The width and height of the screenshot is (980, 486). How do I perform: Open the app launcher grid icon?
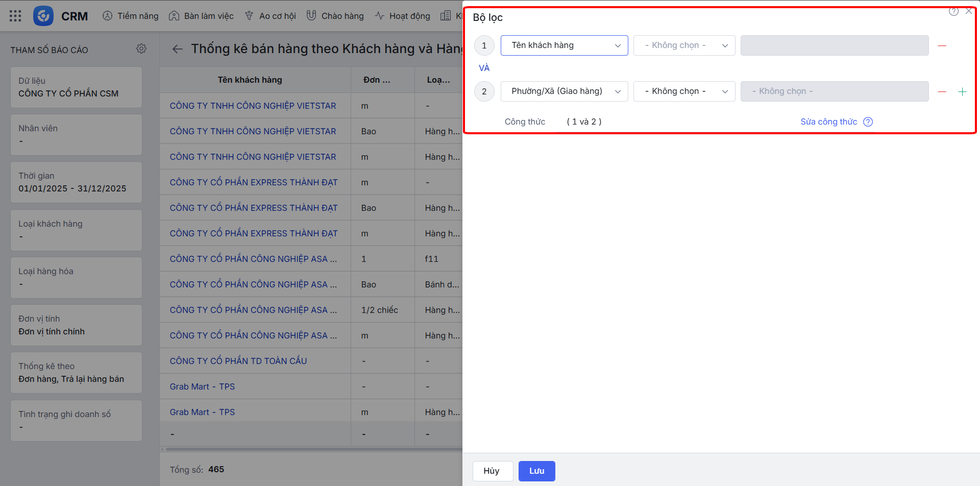coord(15,16)
